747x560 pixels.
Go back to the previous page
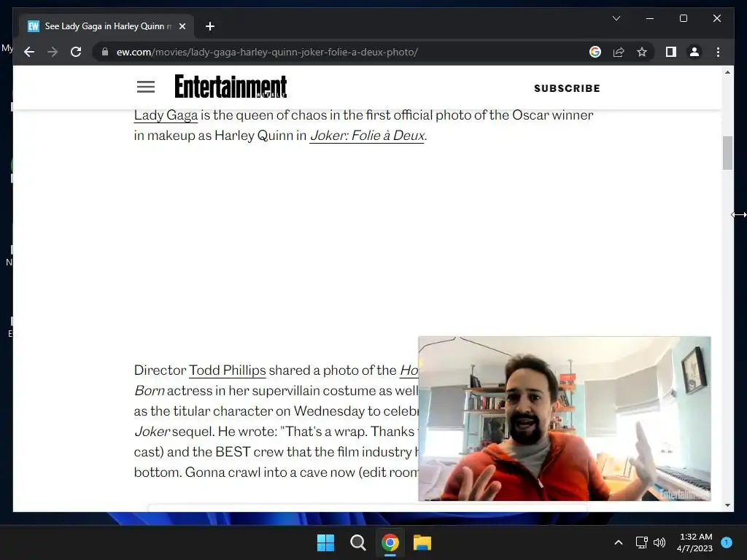pyautogui.click(x=29, y=52)
